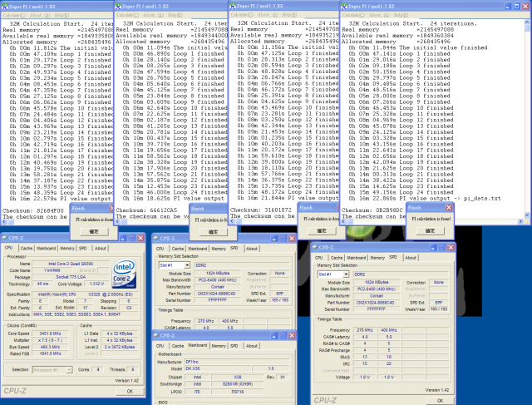Click the scroll-right arrow in the rightmost Super PI window
The height and width of the screenshot is (405, 532).
click(x=521, y=221)
